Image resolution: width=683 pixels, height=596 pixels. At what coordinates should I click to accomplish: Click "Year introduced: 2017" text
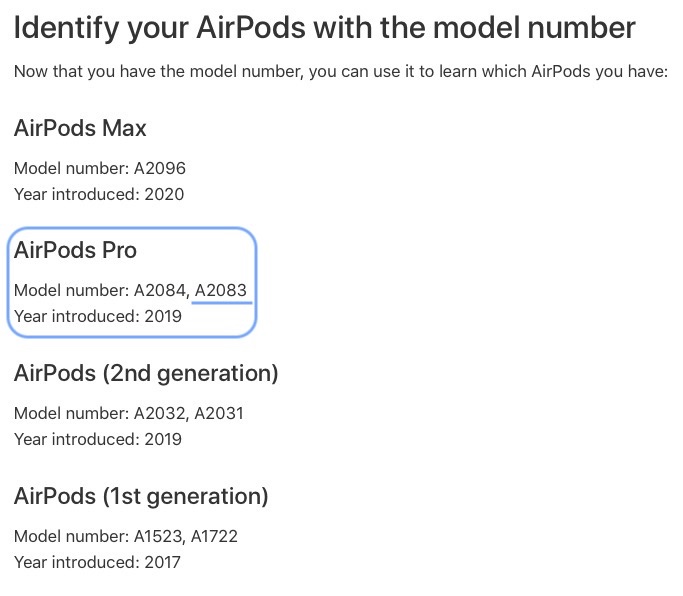tap(98, 562)
